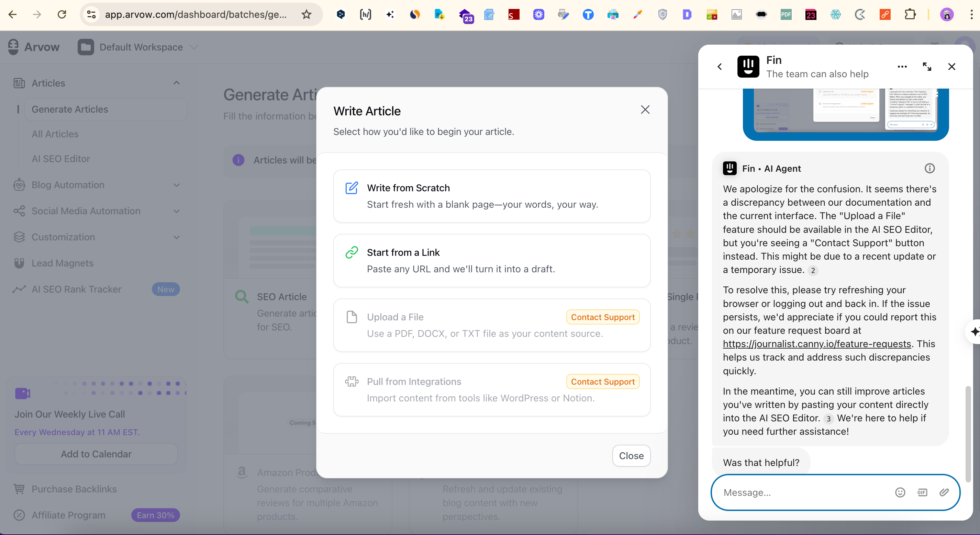
Task: Click Contact Support for Pull from Integrations
Action: [x=603, y=382]
